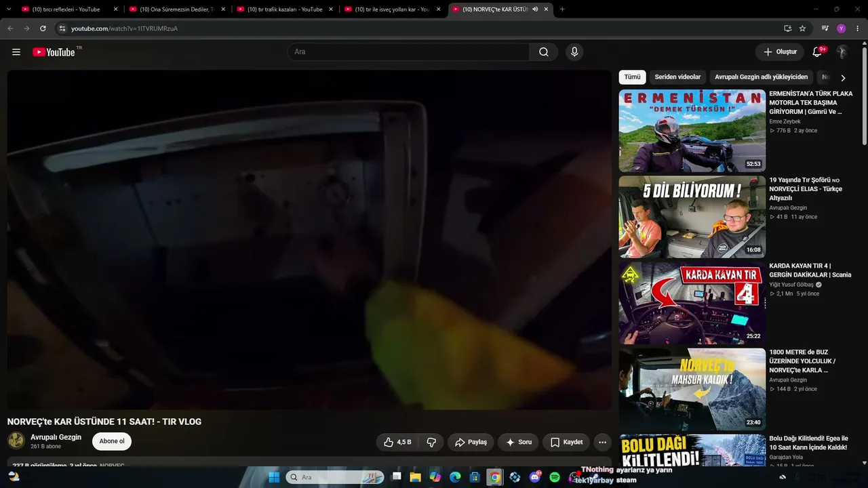Open 'Bolu Dağı Kilitlendi!' video title
868x488 pixels.
click(809, 443)
